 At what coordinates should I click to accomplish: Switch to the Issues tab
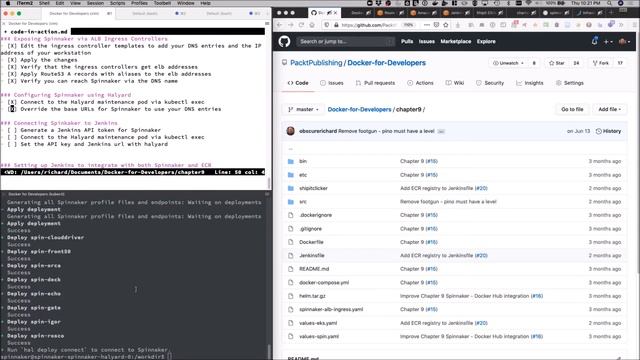(331, 83)
